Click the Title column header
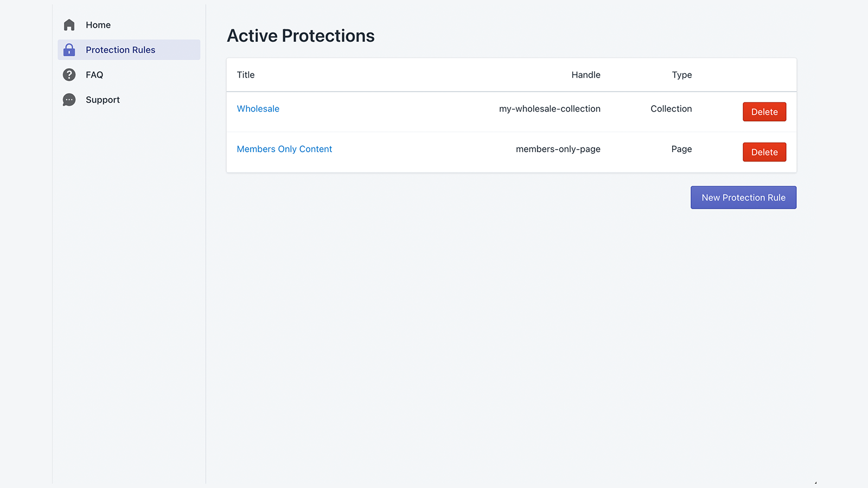The image size is (868, 488). (x=245, y=75)
